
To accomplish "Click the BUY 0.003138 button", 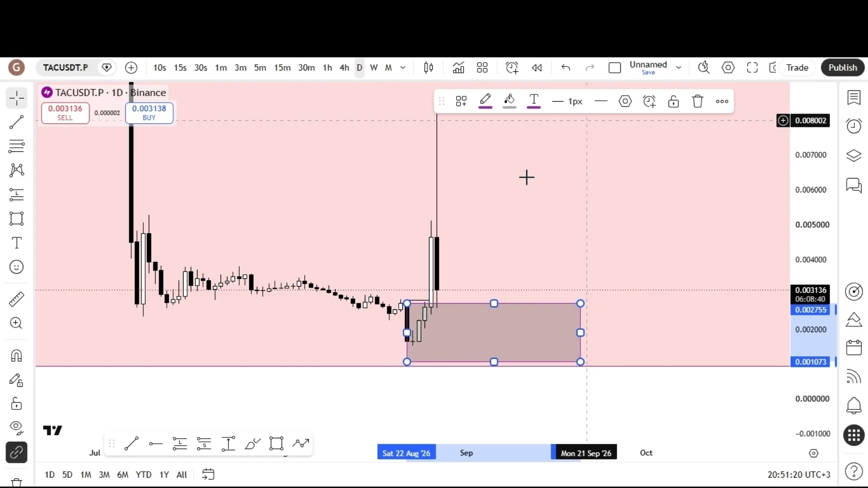I will click(x=149, y=113).
